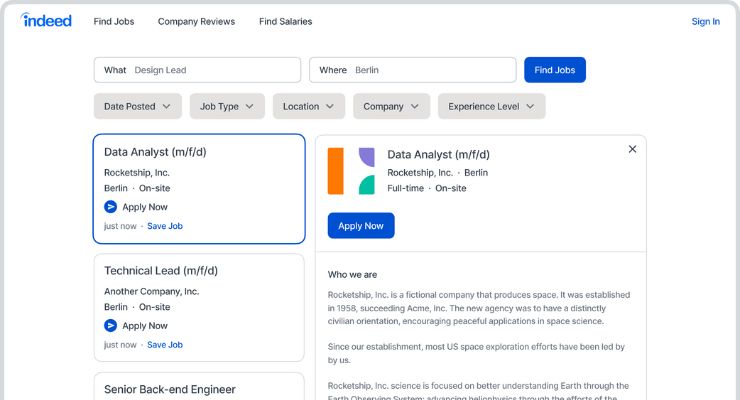
Task: Click the blue Find Jobs search button
Action: click(555, 70)
